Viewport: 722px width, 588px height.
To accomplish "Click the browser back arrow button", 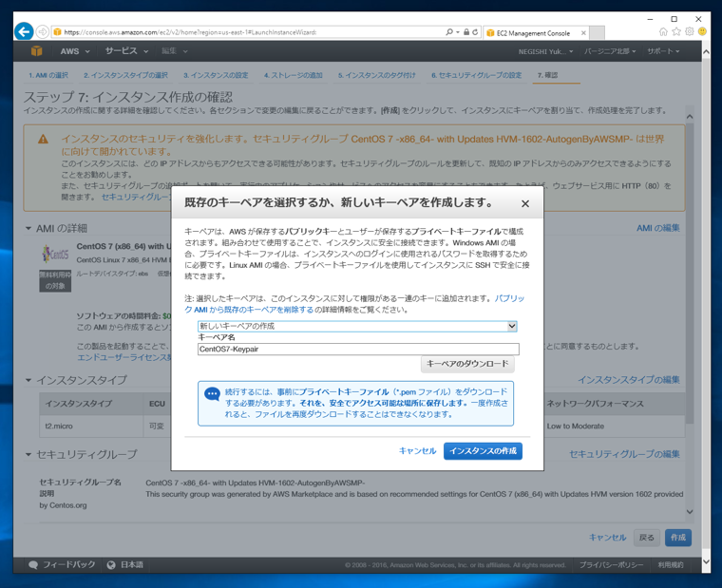I will (24, 31).
